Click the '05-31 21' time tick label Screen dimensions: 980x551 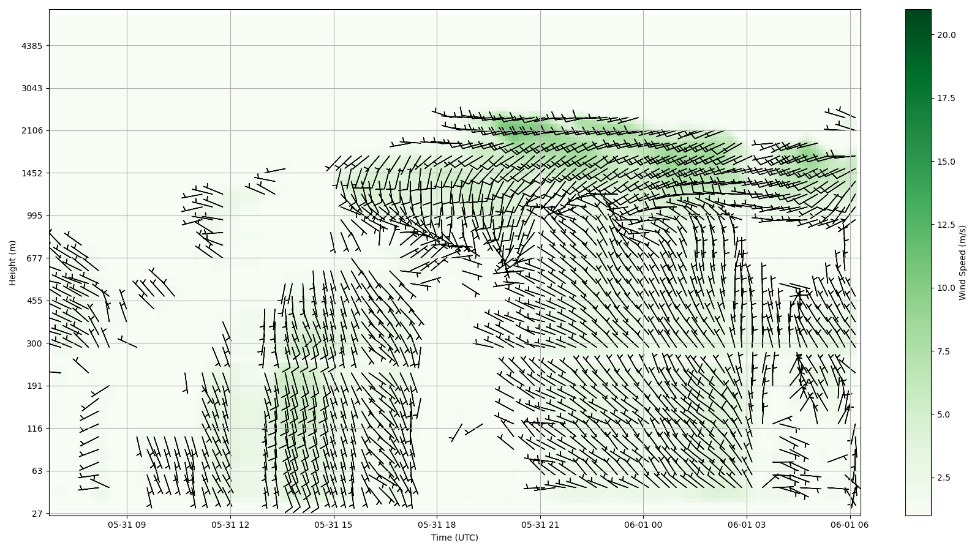[x=540, y=525]
